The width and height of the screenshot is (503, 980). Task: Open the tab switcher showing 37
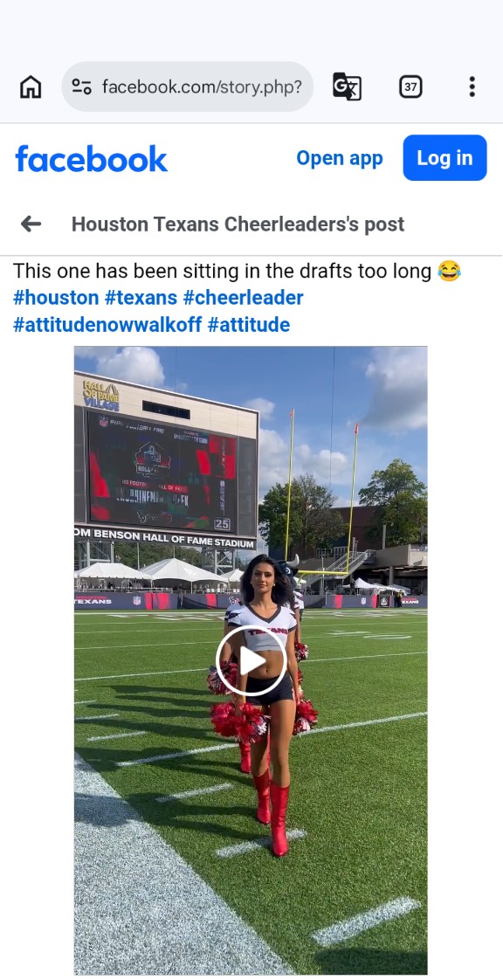(x=410, y=86)
